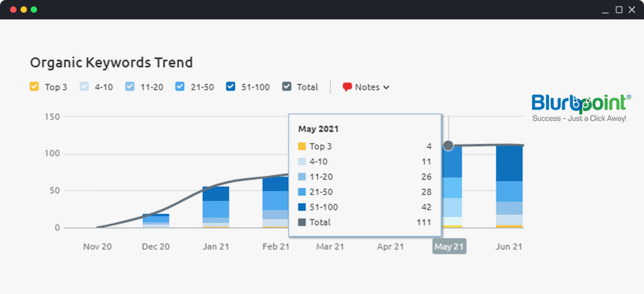Select the highlighted May 21 axis label
This screenshot has width=644, height=294.
(x=449, y=246)
